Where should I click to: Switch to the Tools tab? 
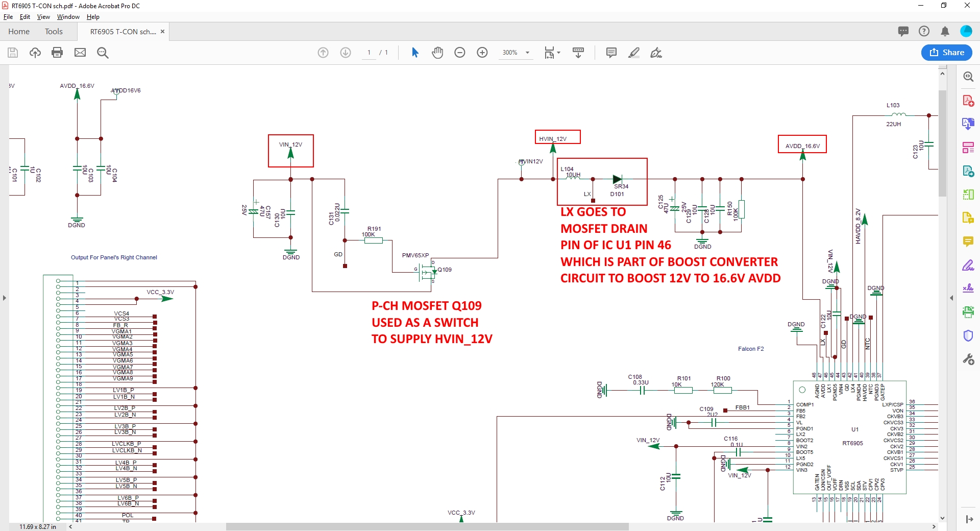pos(54,32)
